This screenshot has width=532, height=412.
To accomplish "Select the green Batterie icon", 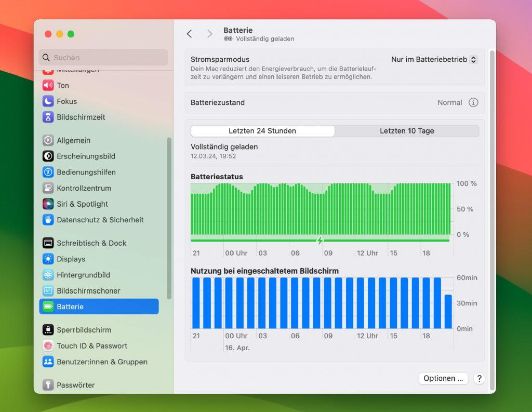I will pyautogui.click(x=48, y=307).
